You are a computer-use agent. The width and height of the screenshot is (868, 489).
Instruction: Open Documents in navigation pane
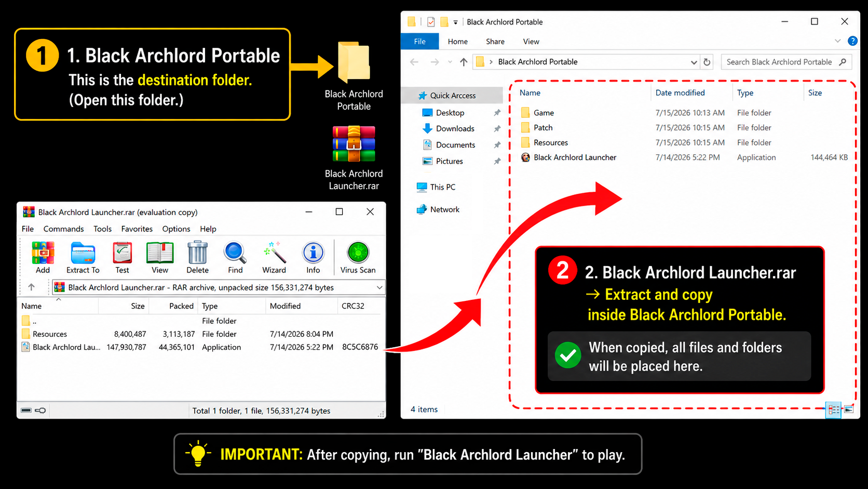click(x=455, y=145)
